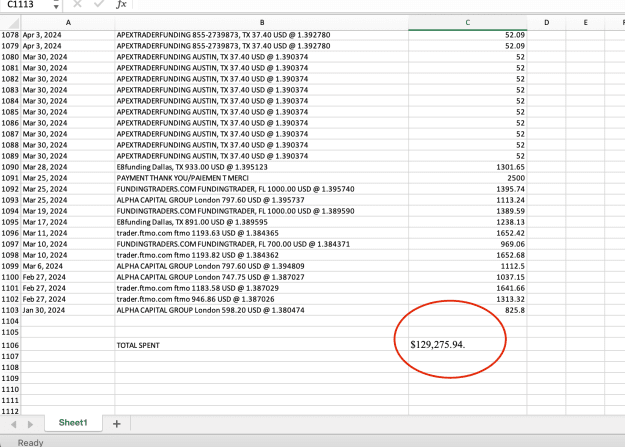Select the amount 1301.65 cell
The image size is (625, 447).
pyautogui.click(x=468, y=167)
